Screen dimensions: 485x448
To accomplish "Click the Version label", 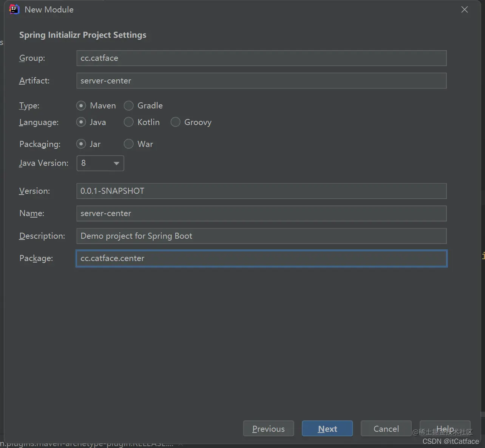I will pyautogui.click(x=35, y=191).
